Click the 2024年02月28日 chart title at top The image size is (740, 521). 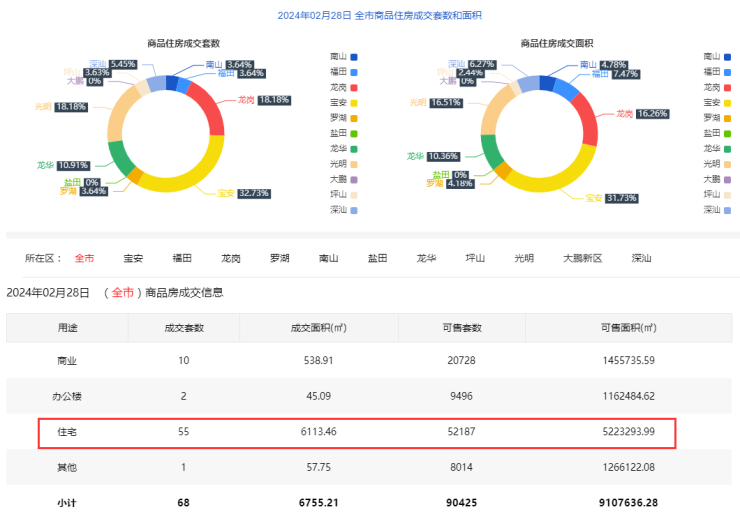[370, 16]
